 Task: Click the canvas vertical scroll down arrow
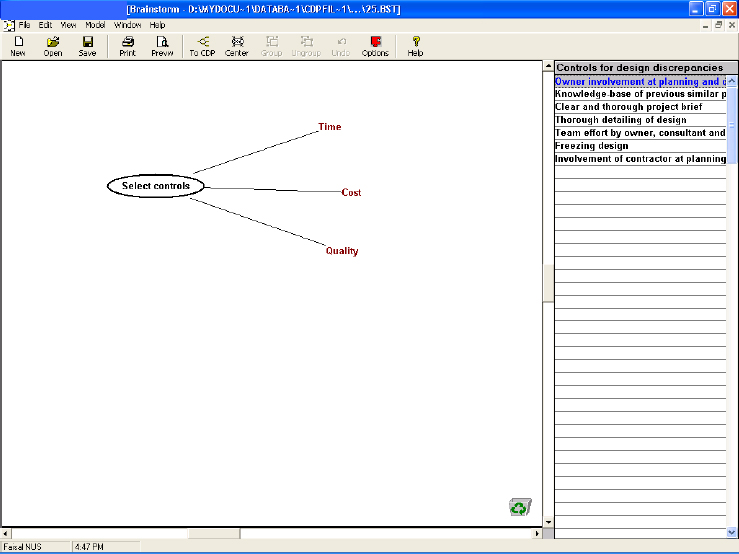click(548, 522)
